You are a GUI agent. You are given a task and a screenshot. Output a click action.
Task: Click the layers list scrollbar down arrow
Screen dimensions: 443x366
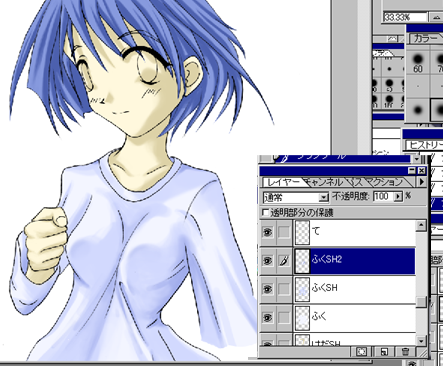[421, 341]
